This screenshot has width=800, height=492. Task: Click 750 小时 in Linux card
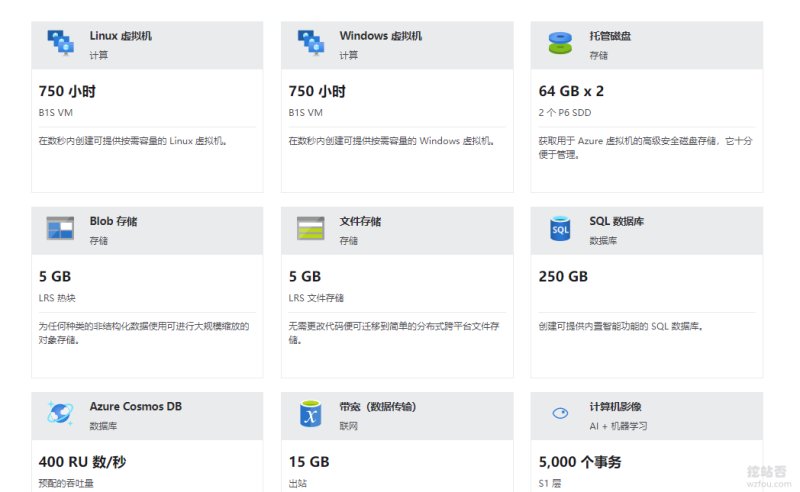click(x=67, y=91)
